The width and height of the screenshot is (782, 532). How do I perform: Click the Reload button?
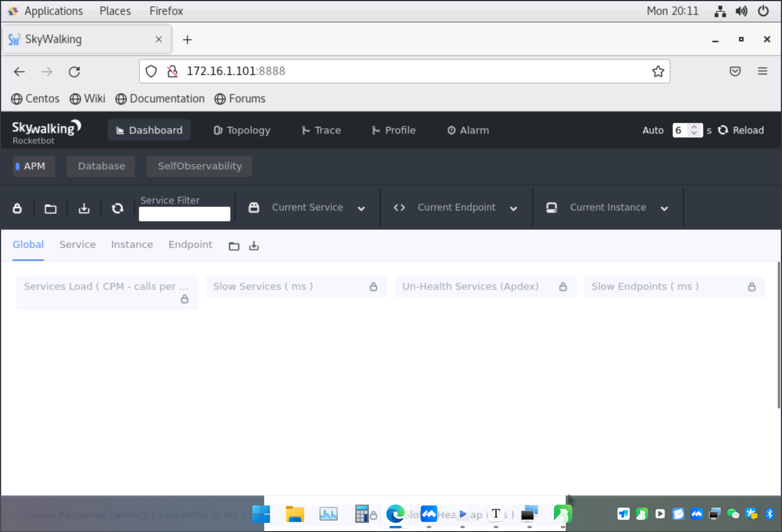click(x=741, y=130)
